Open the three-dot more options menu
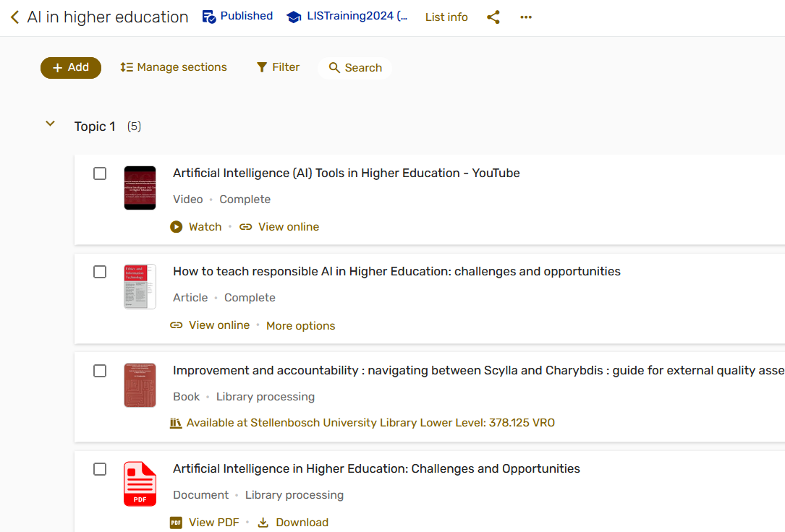Viewport: 785px width, 532px height. [x=526, y=17]
